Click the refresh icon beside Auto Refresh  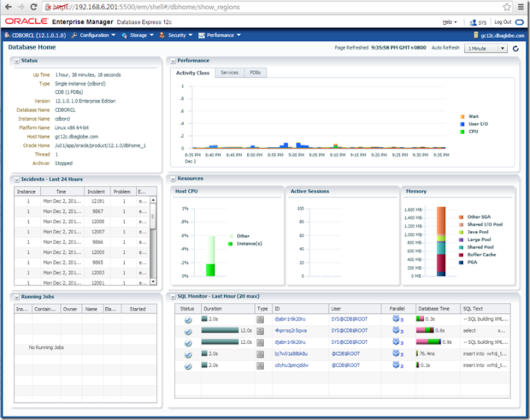coord(516,48)
